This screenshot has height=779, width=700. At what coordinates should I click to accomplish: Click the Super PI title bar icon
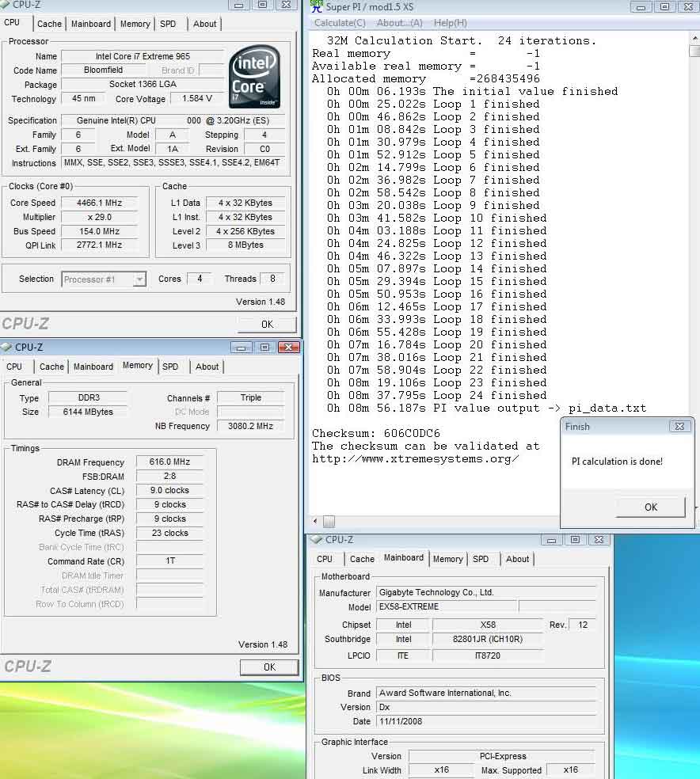(317, 6)
